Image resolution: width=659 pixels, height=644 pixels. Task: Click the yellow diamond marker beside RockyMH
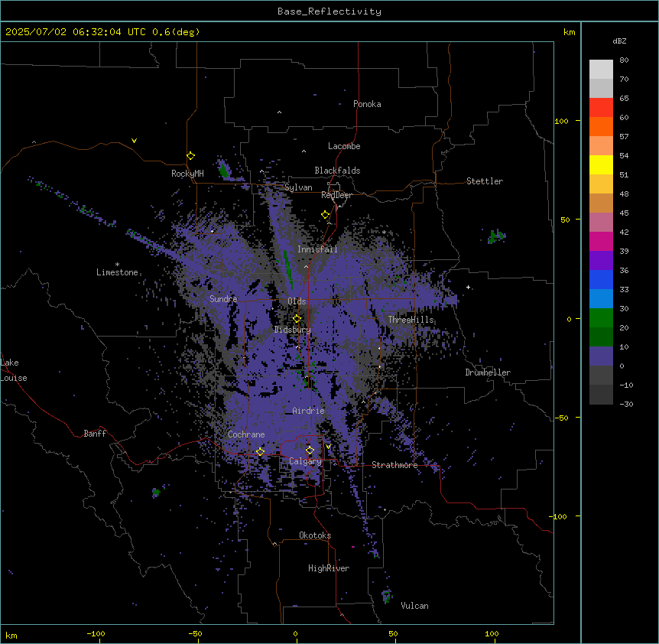click(x=191, y=156)
